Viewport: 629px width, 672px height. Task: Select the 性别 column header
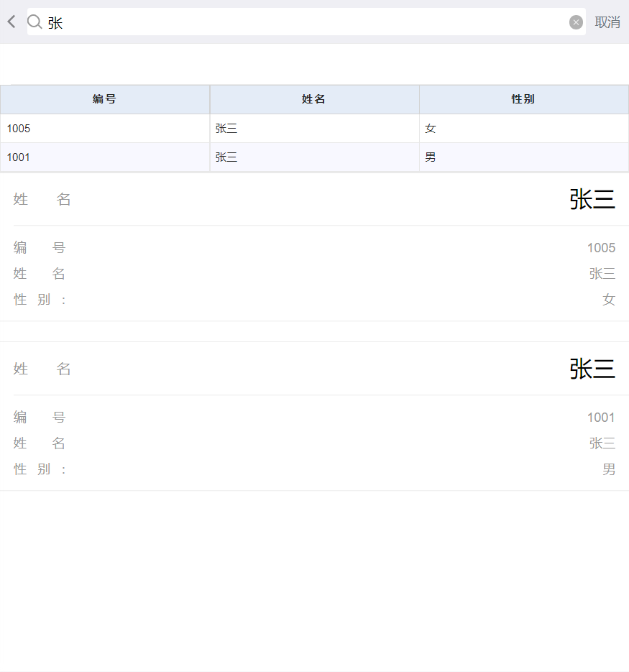(523, 99)
